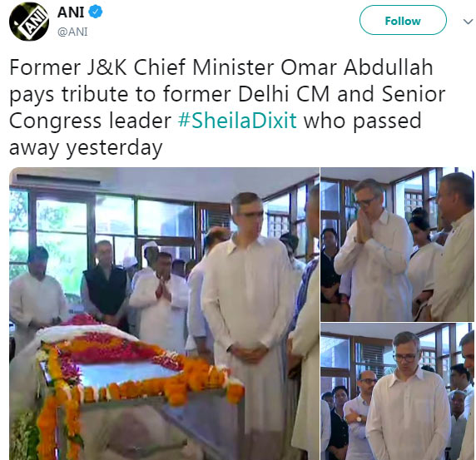Visit the @ANI handle link

point(72,32)
